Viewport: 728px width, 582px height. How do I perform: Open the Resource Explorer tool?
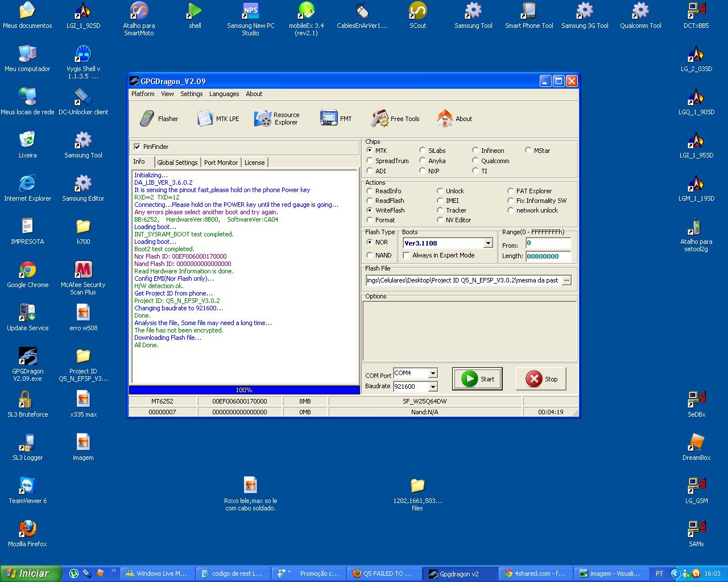pyautogui.click(x=277, y=118)
